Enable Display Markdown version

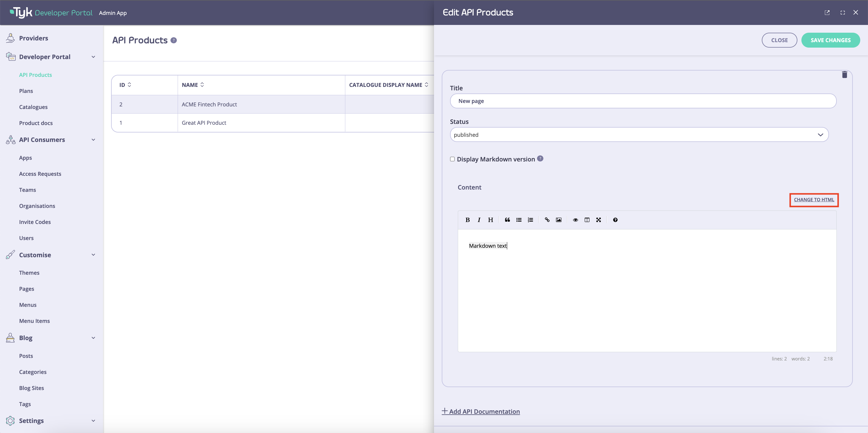[453, 159]
